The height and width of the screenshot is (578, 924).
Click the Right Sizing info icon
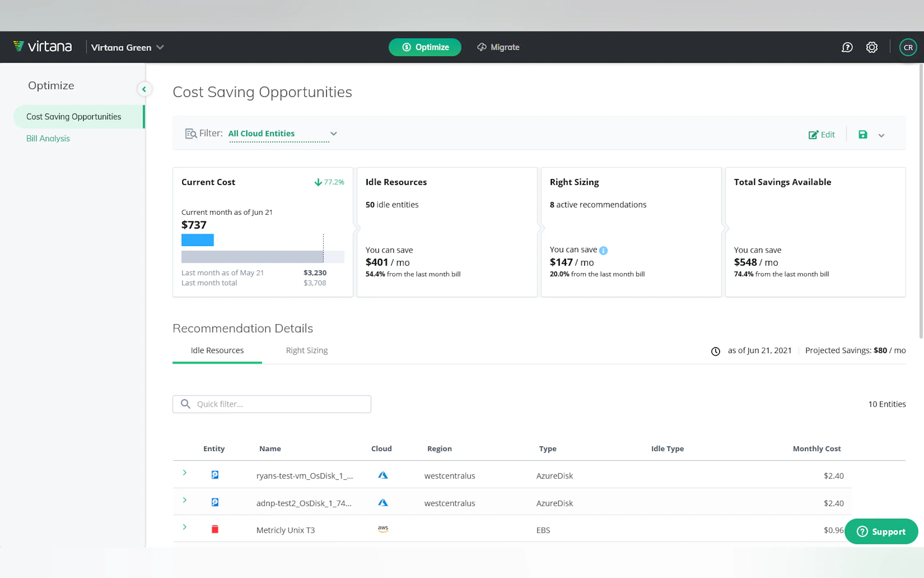click(603, 250)
